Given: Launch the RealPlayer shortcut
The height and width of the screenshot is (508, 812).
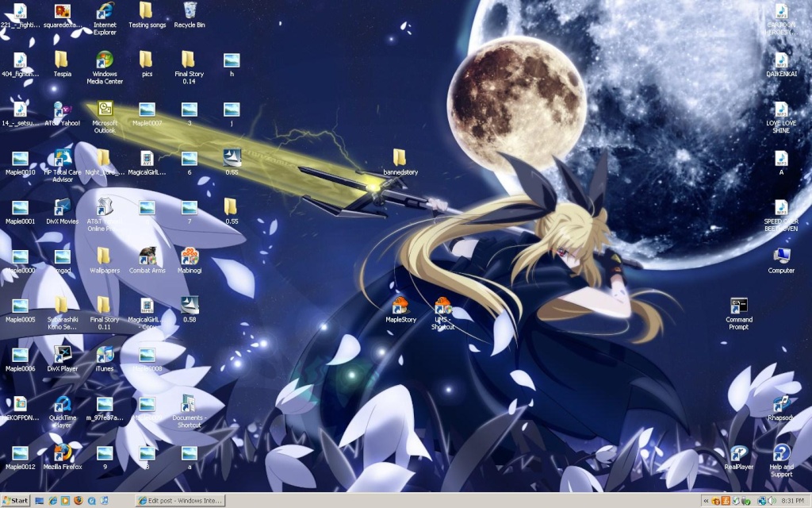Looking at the screenshot, I should [x=739, y=458].
